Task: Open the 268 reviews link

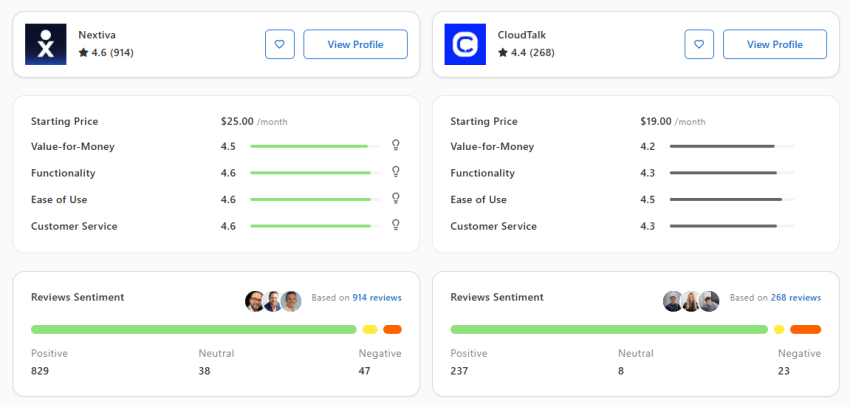Action: click(796, 298)
